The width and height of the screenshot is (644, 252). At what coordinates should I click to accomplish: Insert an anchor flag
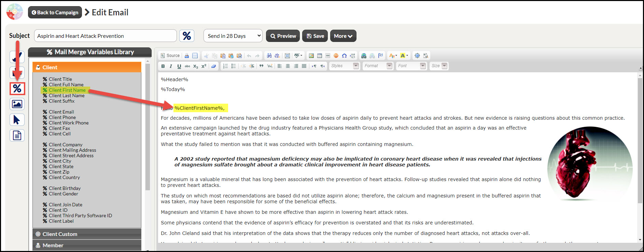tap(380, 56)
